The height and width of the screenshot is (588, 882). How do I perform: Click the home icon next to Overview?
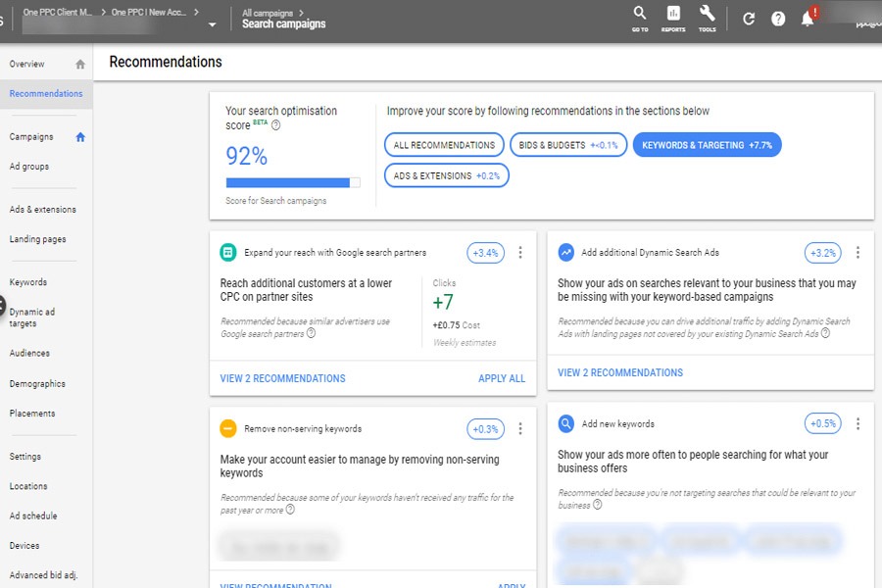pyautogui.click(x=80, y=65)
